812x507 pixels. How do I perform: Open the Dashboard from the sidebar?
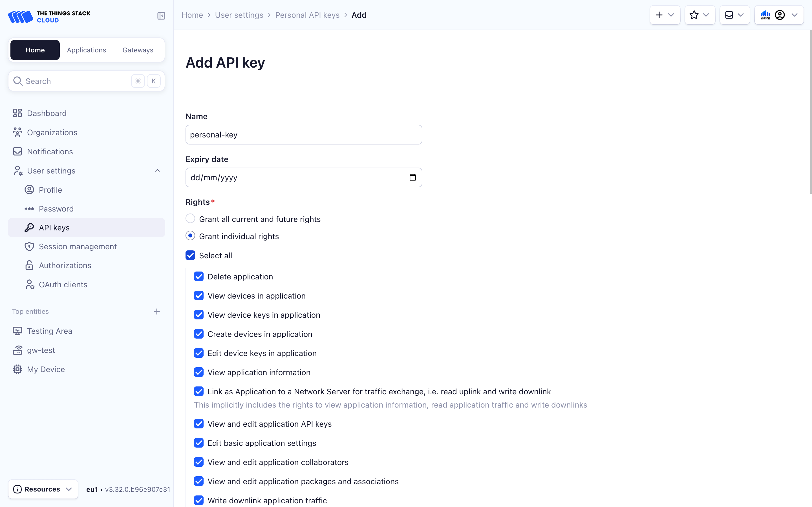tap(47, 113)
